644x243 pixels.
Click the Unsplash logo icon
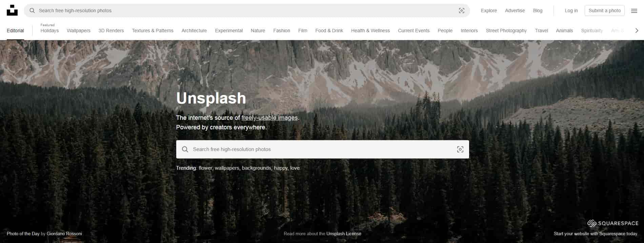pyautogui.click(x=12, y=11)
